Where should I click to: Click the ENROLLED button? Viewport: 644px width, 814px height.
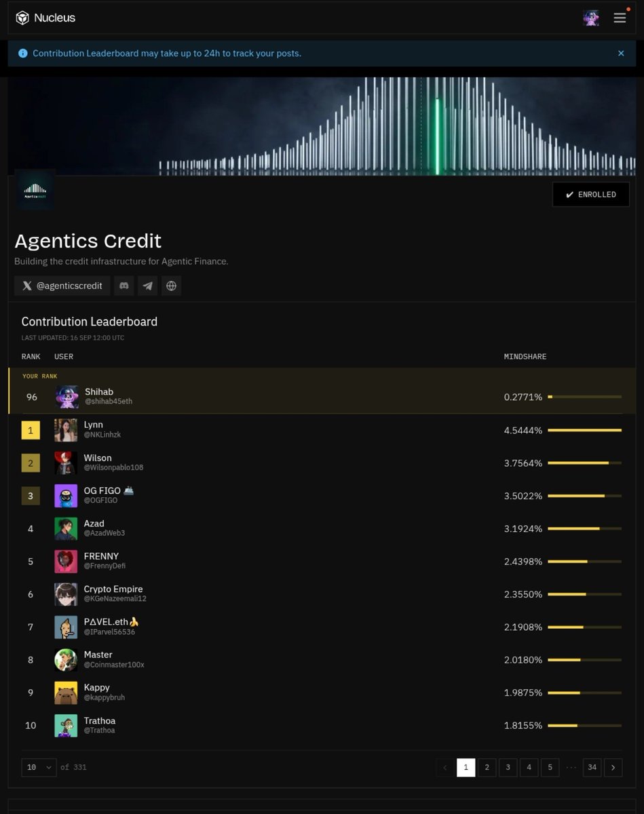[x=590, y=195]
